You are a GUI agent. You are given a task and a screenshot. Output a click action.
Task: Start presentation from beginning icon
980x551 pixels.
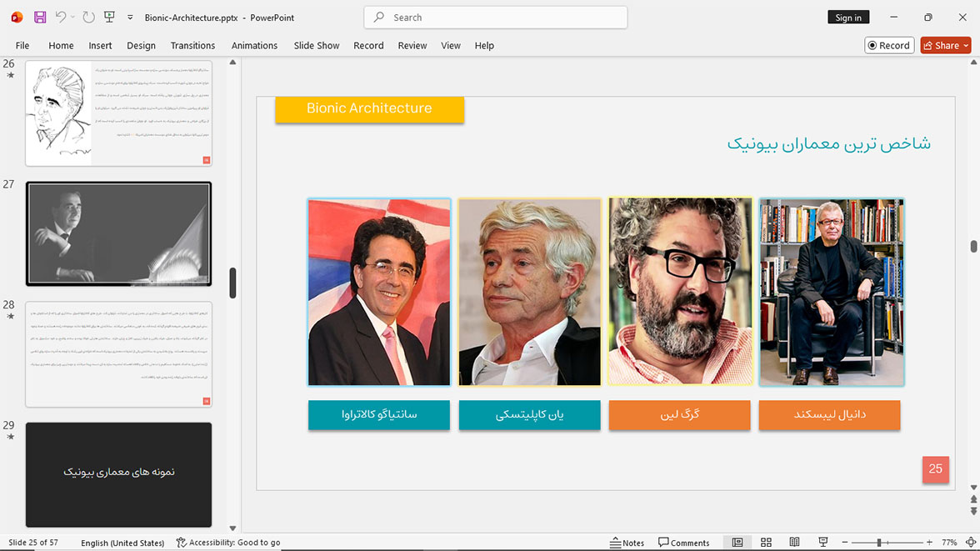click(109, 18)
